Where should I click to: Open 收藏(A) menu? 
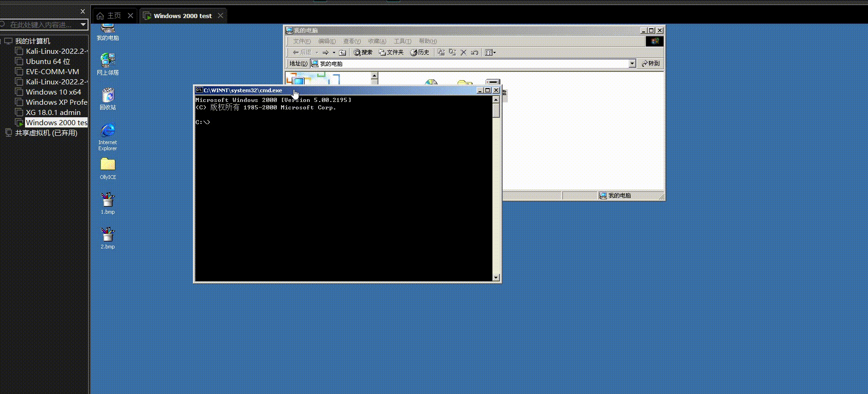pos(377,41)
